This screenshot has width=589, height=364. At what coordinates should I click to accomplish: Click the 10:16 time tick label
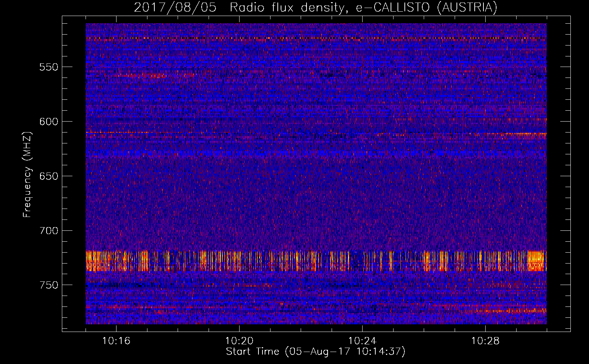(116, 341)
